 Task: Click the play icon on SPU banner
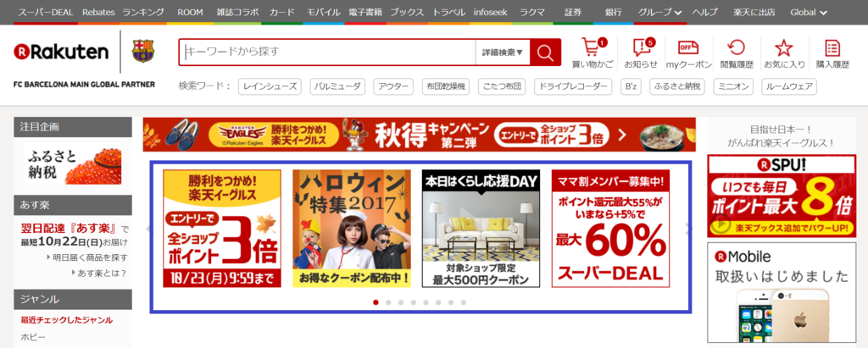coord(719,225)
